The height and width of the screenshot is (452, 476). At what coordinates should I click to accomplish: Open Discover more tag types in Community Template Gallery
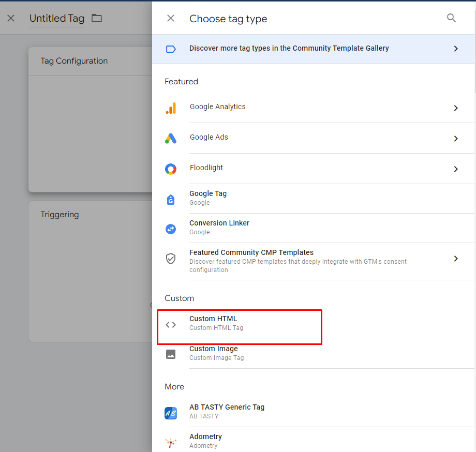pos(313,49)
